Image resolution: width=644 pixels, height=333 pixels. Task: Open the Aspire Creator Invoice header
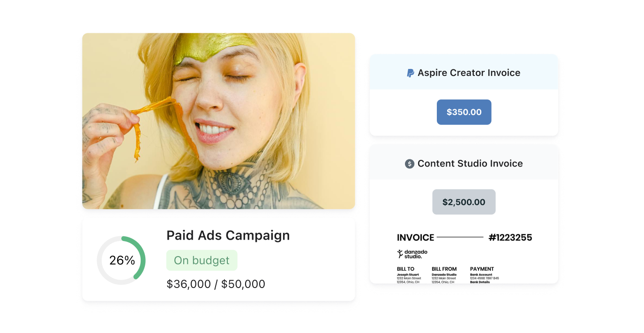[464, 73]
